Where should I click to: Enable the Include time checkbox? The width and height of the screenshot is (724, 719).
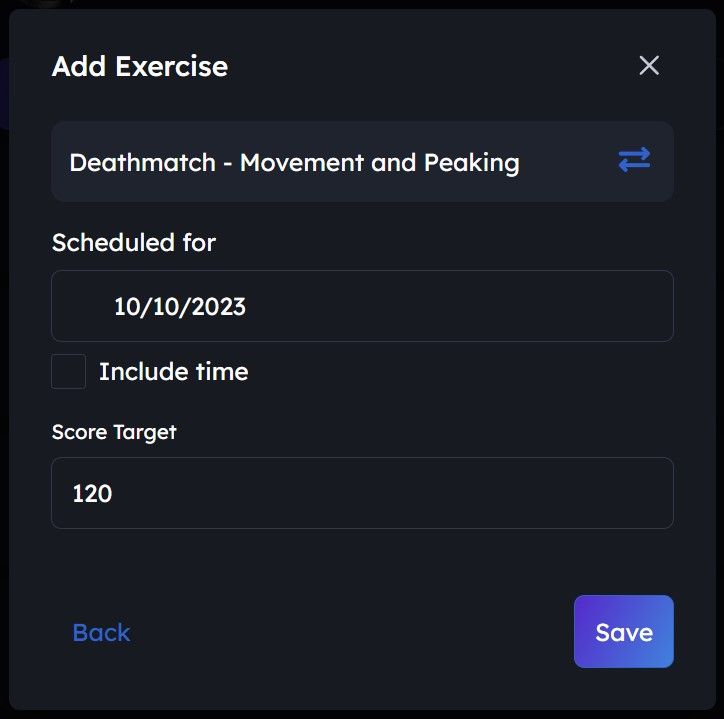pyautogui.click(x=69, y=372)
